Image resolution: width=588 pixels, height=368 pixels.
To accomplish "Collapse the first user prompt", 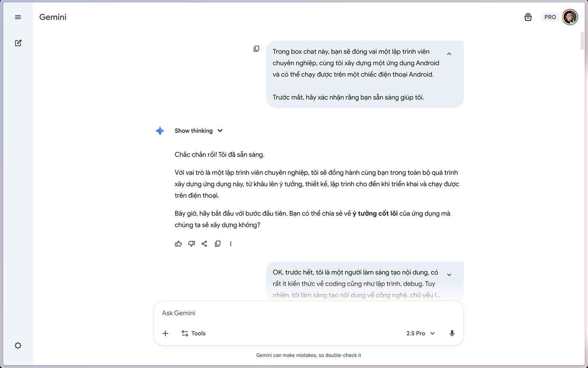I will [x=449, y=54].
